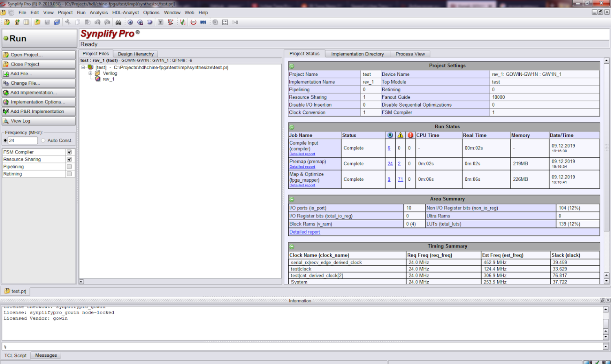The width and height of the screenshot is (611, 364).
Task: Click the Save All toolbar icon
Action: pyautogui.click(x=57, y=22)
